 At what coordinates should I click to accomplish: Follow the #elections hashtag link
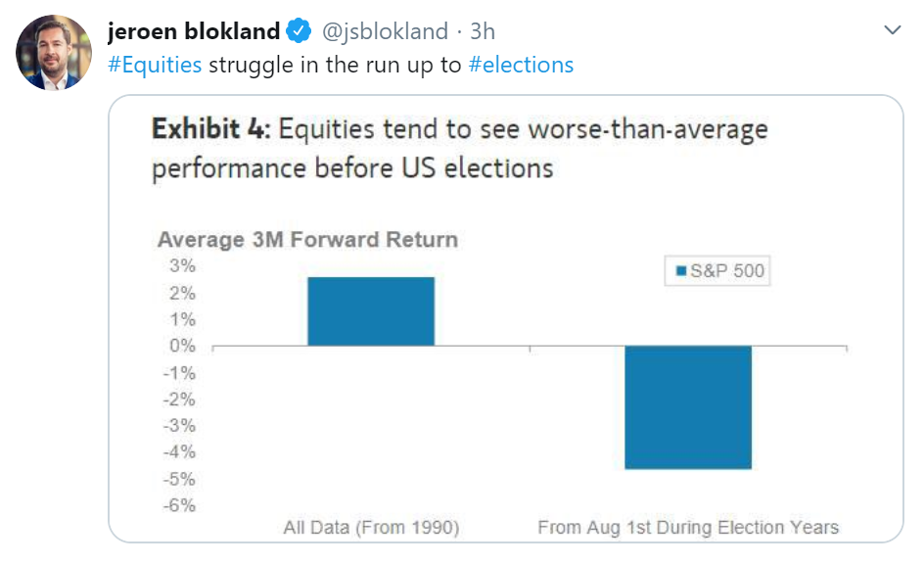pos(521,66)
